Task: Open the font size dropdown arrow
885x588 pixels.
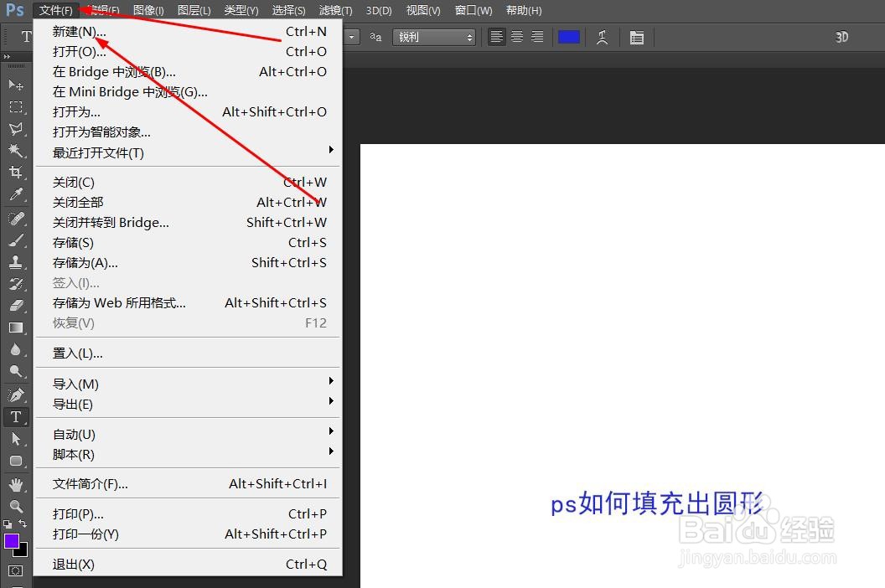Action: click(350, 36)
